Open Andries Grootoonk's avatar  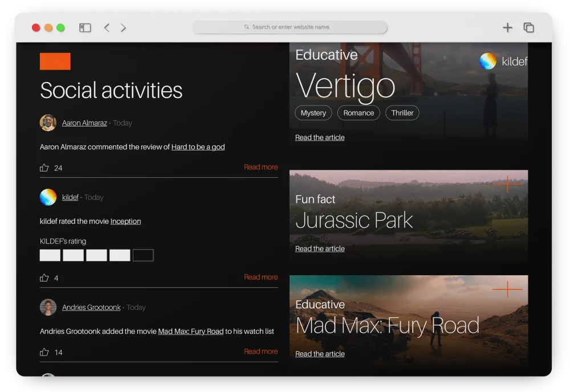click(x=48, y=307)
